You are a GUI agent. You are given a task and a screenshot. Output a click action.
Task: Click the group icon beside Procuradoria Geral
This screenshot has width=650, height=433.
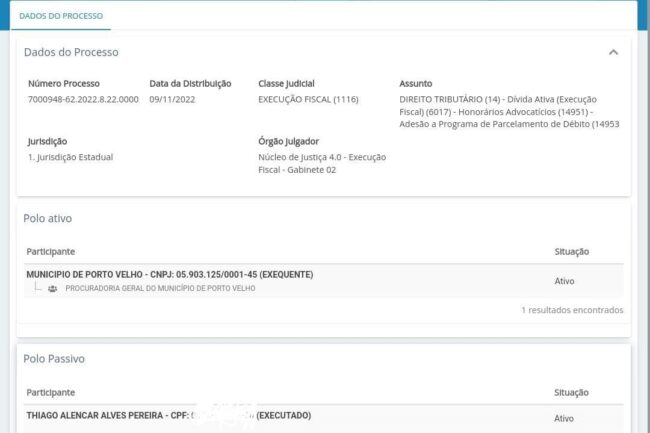point(52,288)
